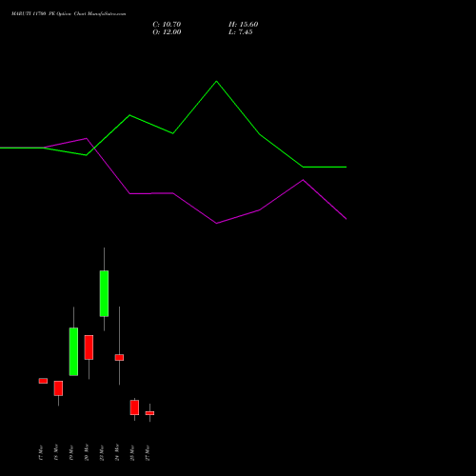Click the red candle above 18 Mar

pos(58,388)
